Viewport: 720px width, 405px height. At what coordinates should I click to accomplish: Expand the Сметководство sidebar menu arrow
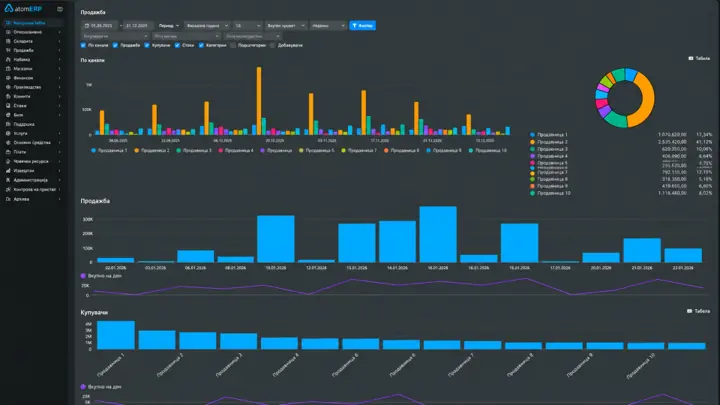pyautogui.click(x=59, y=32)
